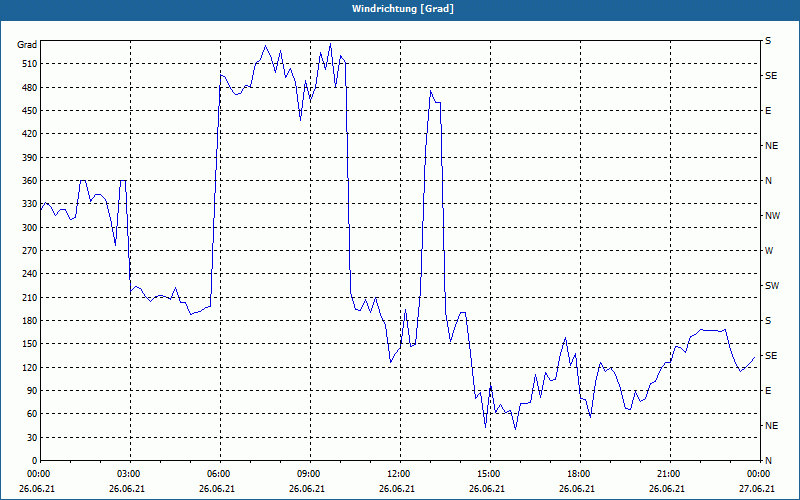Click the 0 y-axis value
The height and width of the screenshot is (500, 800).
tap(35, 460)
